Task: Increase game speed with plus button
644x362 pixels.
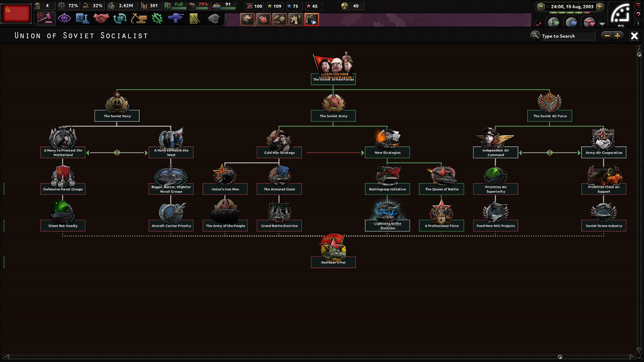Action: [600, 6]
